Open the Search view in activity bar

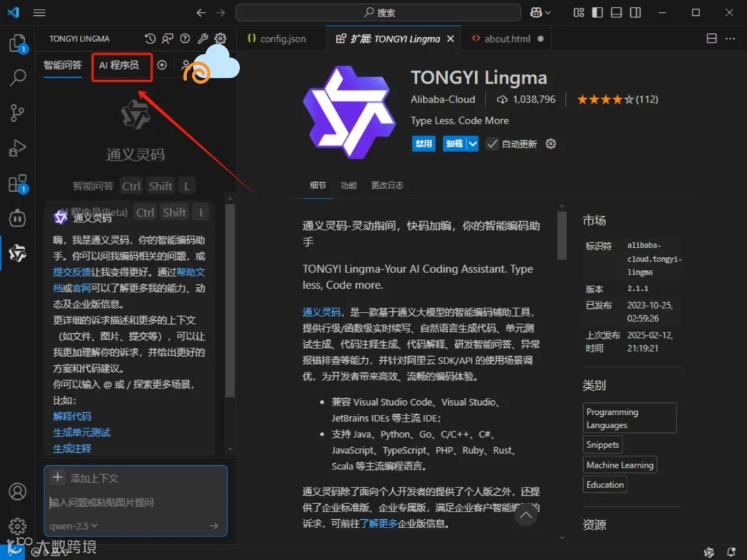(x=17, y=77)
